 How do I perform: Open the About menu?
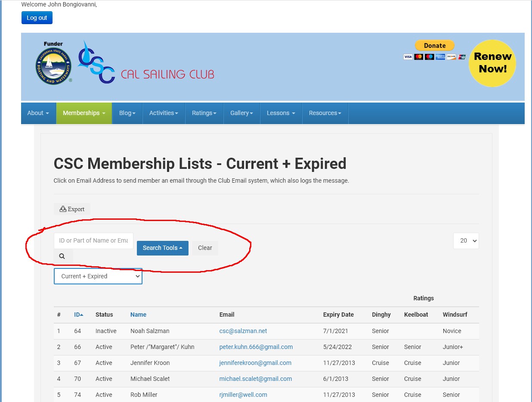pyautogui.click(x=38, y=113)
